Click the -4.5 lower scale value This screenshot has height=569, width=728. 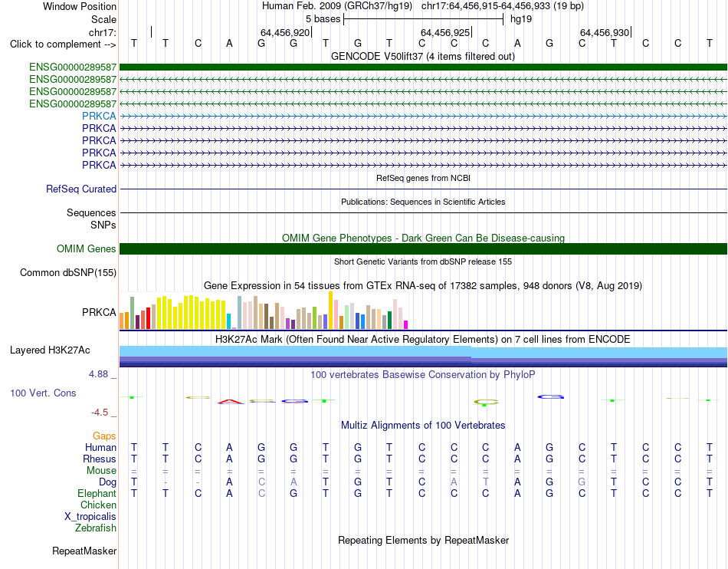coord(100,413)
